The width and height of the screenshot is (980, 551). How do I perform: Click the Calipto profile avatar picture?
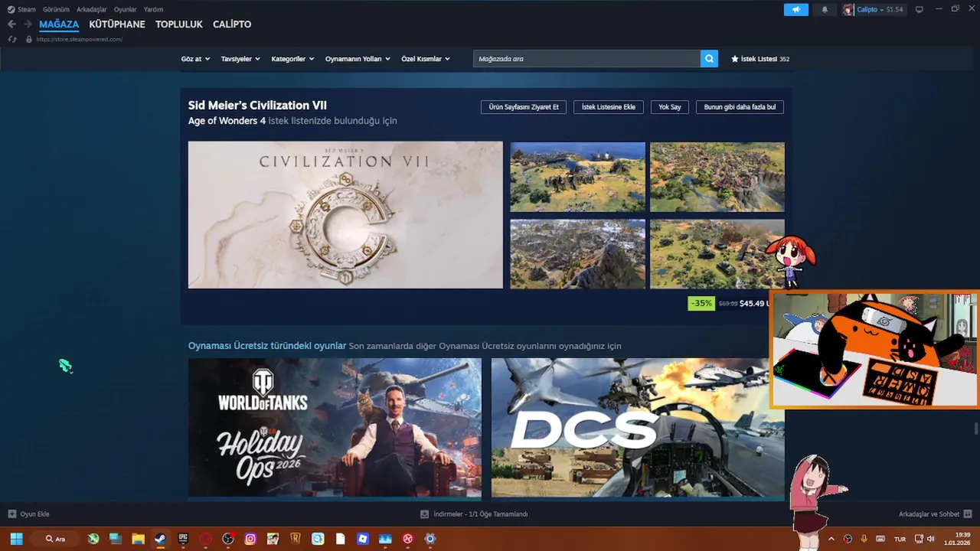coord(848,9)
